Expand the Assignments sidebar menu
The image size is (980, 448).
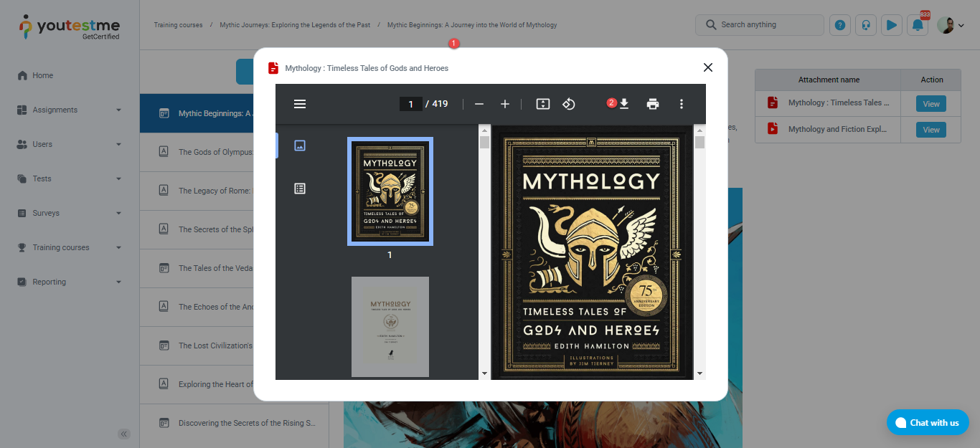[70, 110]
